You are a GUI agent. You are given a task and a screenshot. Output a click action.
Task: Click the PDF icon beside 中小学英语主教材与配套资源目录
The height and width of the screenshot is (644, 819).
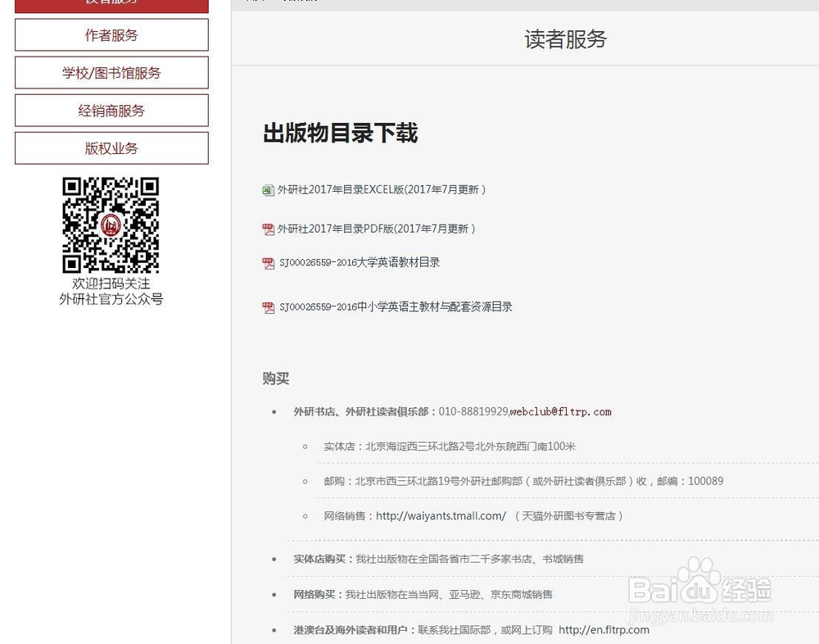[268, 306]
